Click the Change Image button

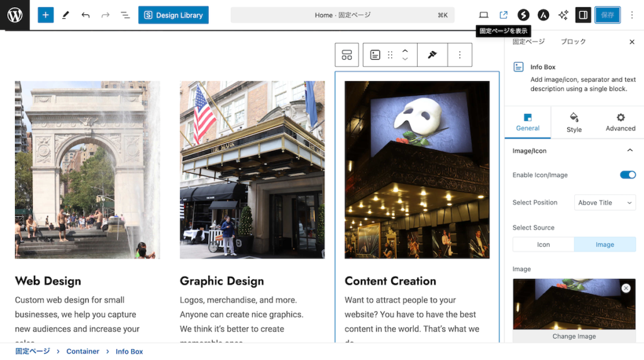pos(574,336)
